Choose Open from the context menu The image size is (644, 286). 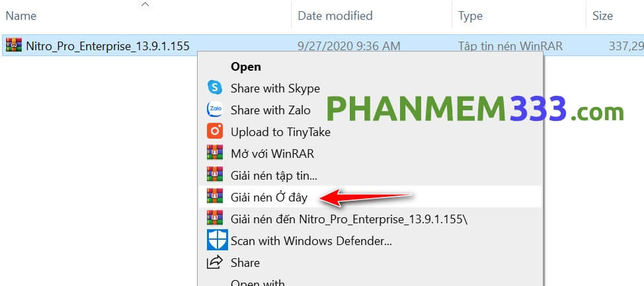(245, 67)
